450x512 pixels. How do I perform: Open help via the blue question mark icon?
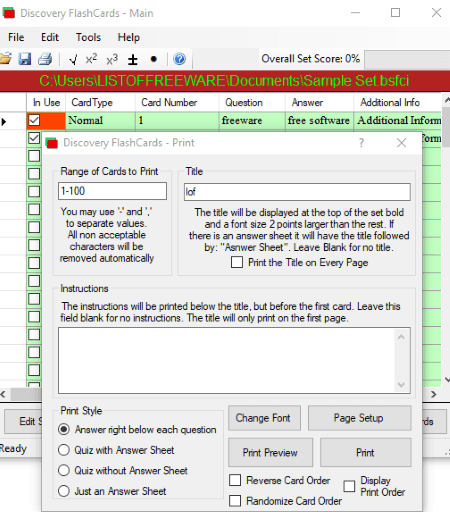pos(179,59)
